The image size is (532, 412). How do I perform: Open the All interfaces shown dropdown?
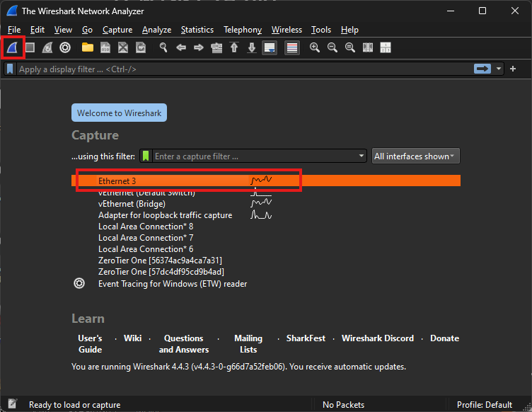point(416,156)
